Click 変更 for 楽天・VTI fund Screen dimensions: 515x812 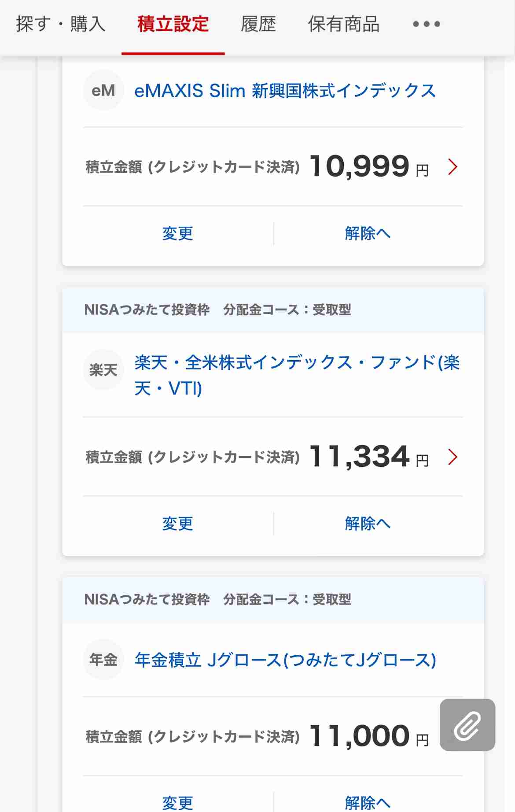click(178, 524)
